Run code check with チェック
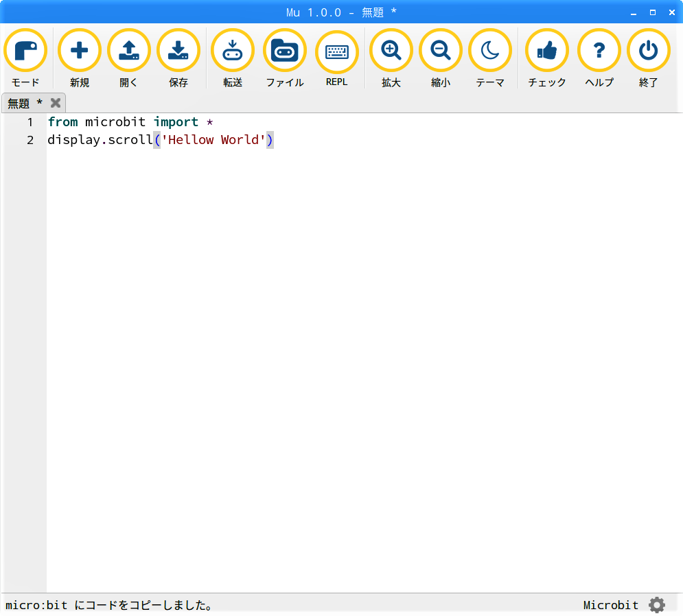 point(547,58)
